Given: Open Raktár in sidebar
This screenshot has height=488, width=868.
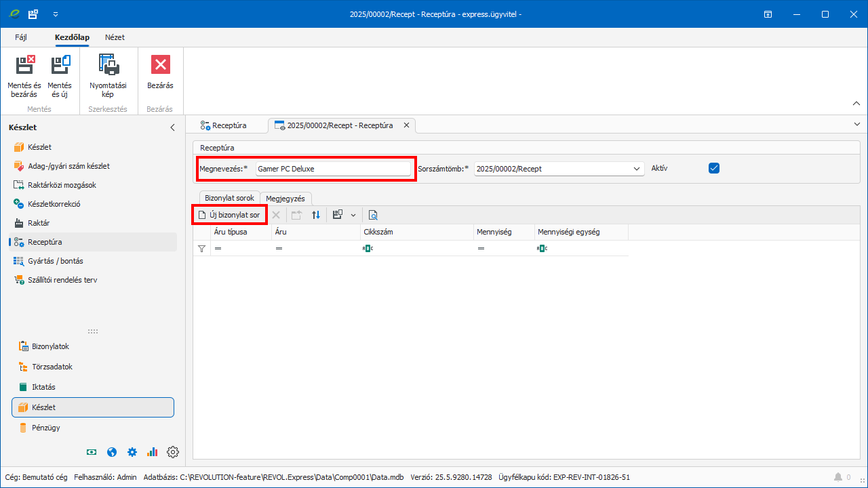Looking at the screenshot, I should [x=93, y=223].
